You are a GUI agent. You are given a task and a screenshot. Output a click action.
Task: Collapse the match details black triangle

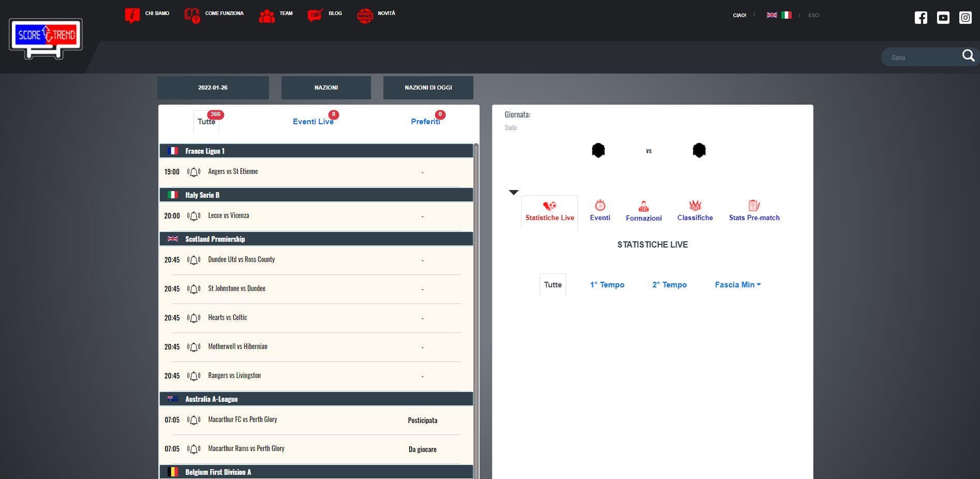pyautogui.click(x=513, y=192)
